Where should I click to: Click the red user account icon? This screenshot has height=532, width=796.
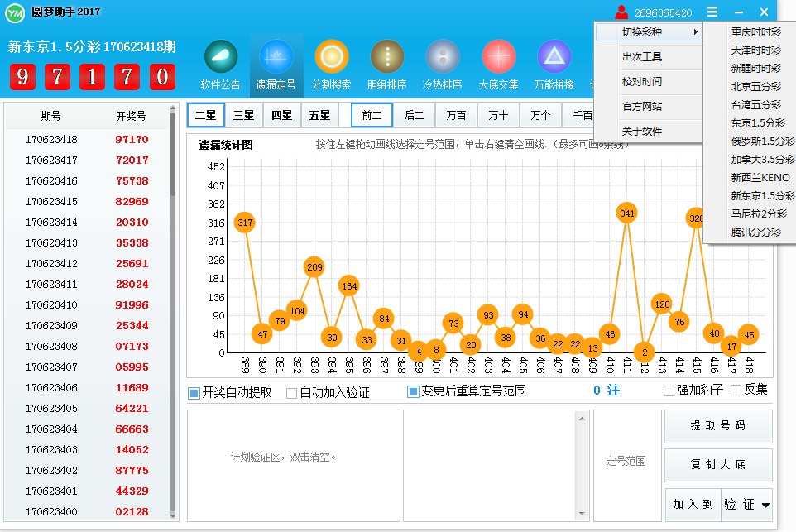pyautogui.click(x=621, y=11)
